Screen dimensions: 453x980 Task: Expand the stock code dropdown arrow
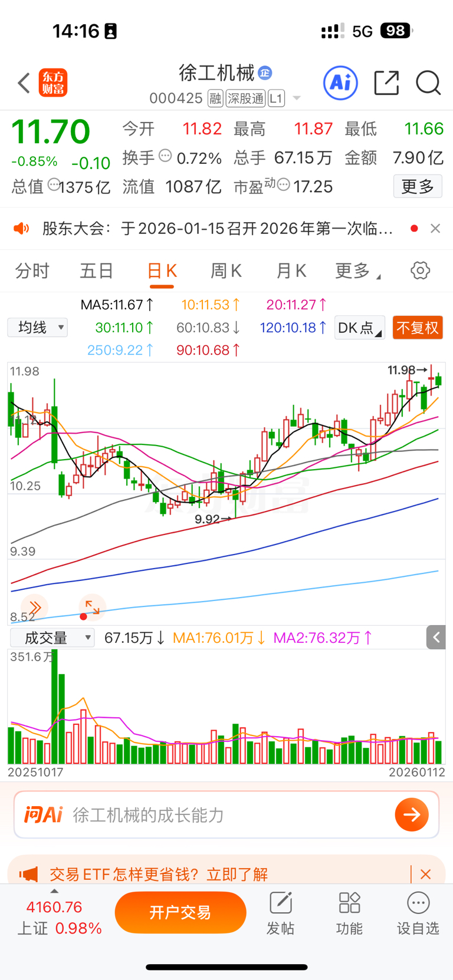point(297,98)
